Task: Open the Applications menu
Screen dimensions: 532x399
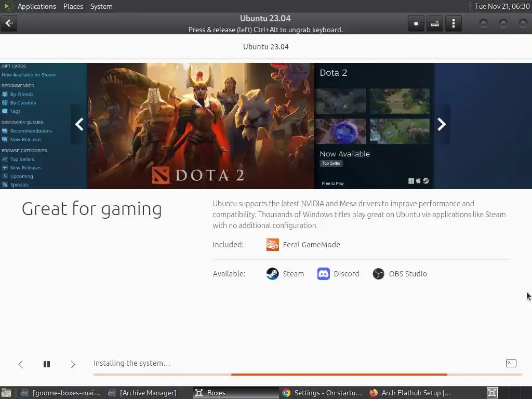Action: (37, 6)
